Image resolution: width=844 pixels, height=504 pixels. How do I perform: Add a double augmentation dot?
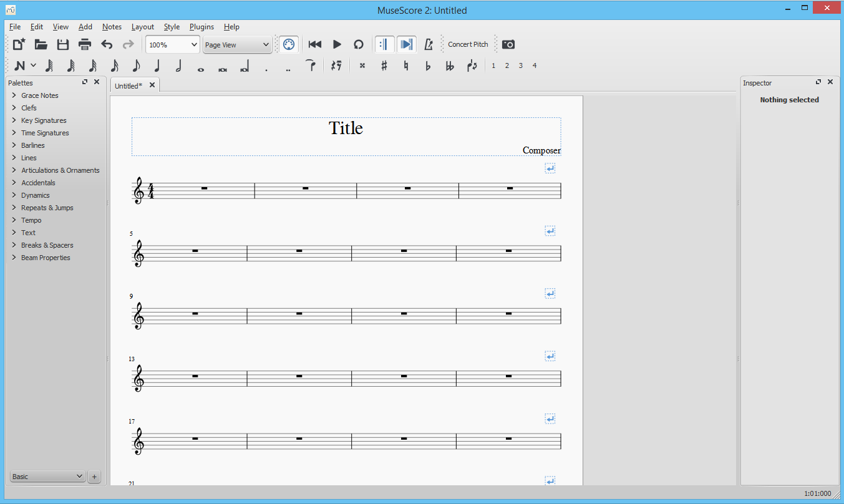point(288,69)
